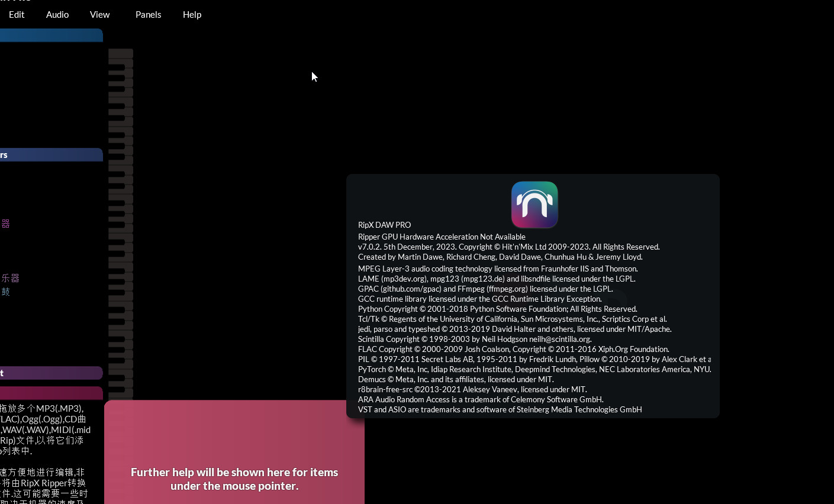Open the Edit menu
Viewport: 834px width, 504px height.
coord(17,15)
